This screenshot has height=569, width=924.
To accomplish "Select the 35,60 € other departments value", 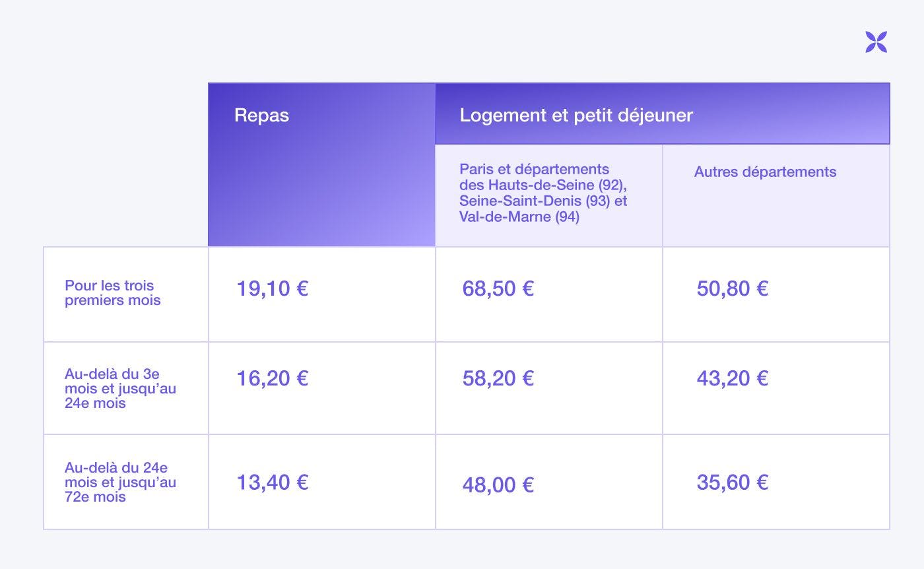I will (733, 483).
